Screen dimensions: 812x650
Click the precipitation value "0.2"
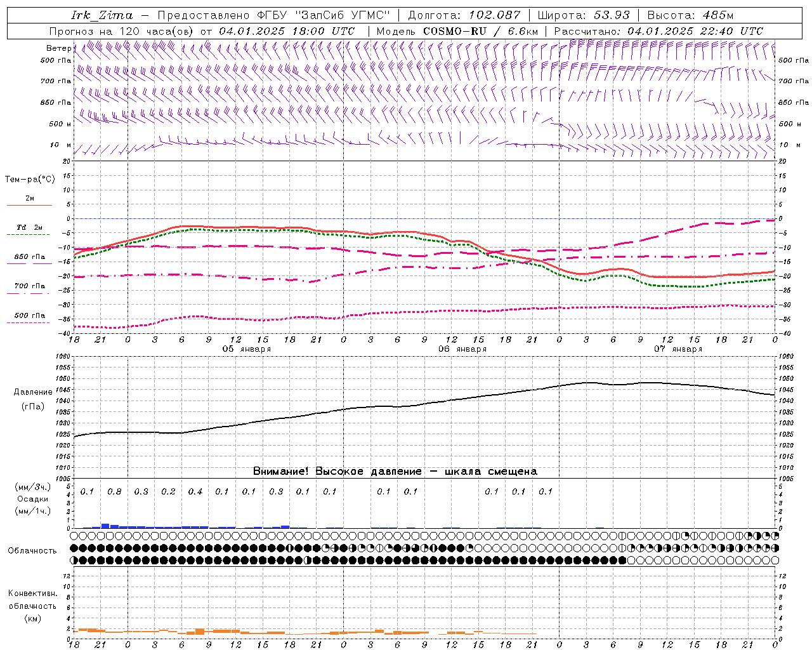pyautogui.click(x=168, y=491)
